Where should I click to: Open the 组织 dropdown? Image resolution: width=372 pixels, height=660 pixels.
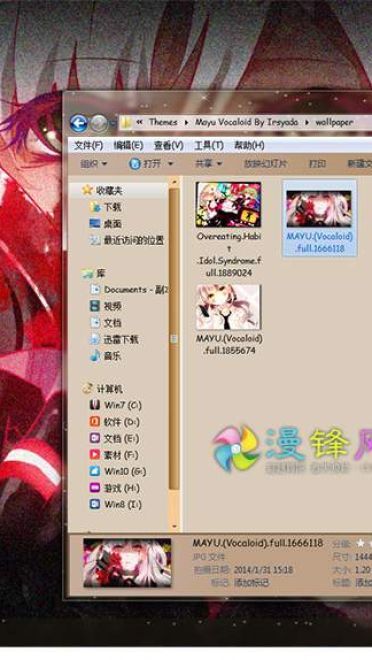pyautogui.click(x=93, y=164)
